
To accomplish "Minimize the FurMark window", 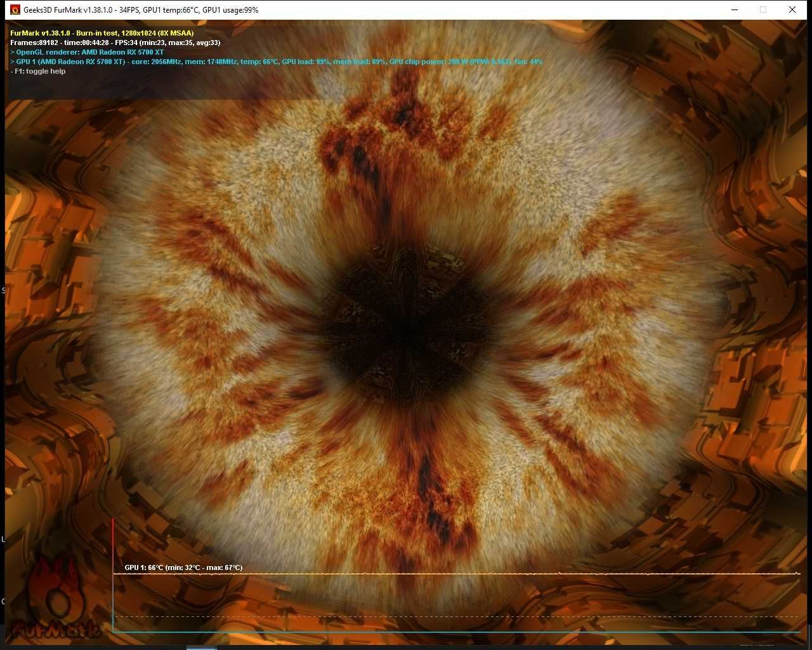I will click(x=735, y=10).
